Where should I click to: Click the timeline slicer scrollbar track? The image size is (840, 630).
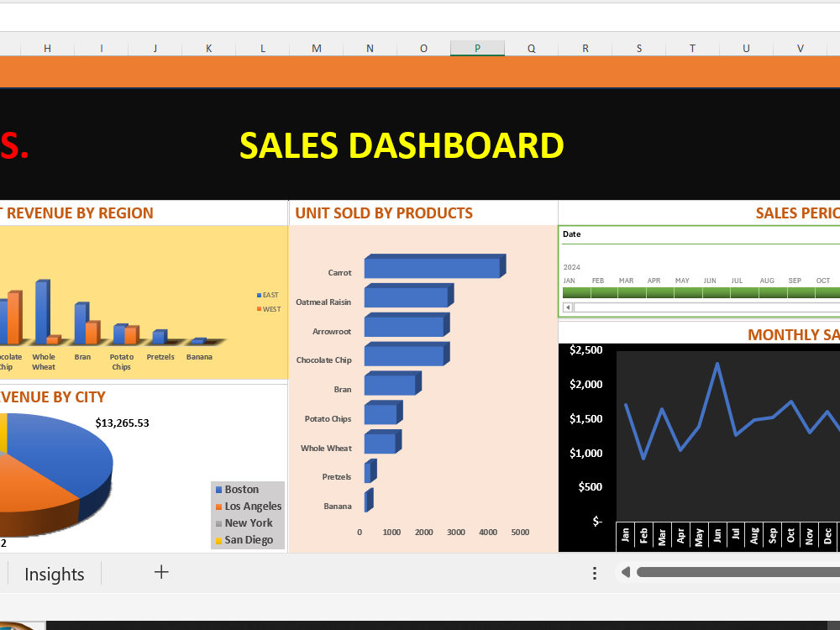point(706,307)
